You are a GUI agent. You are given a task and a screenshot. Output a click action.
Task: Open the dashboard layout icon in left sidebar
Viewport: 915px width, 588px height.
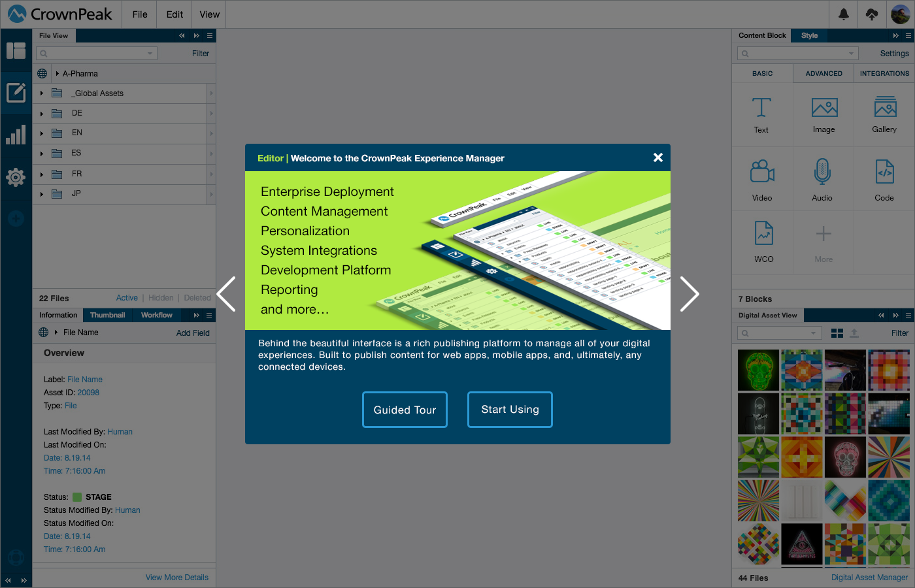click(16, 50)
